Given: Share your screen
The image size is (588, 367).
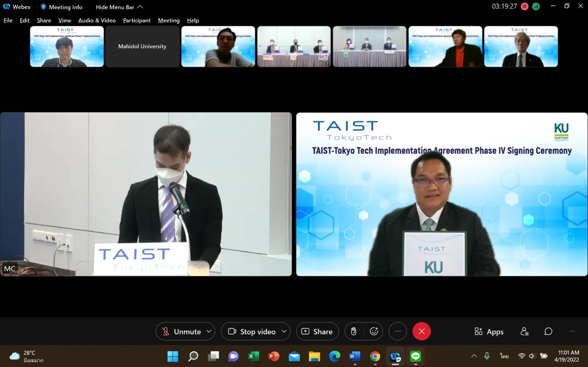Looking at the screenshot, I should pyautogui.click(x=317, y=331).
